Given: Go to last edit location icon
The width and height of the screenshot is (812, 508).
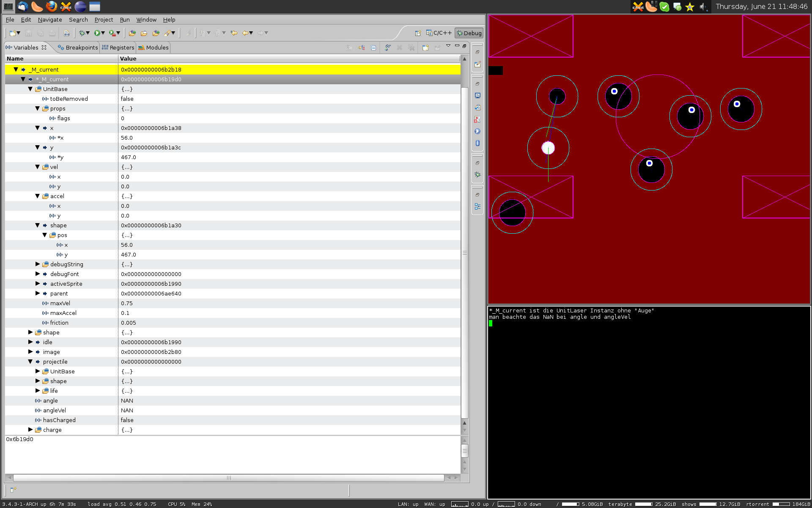Looking at the screenshot, I should (x=234, y=33).
